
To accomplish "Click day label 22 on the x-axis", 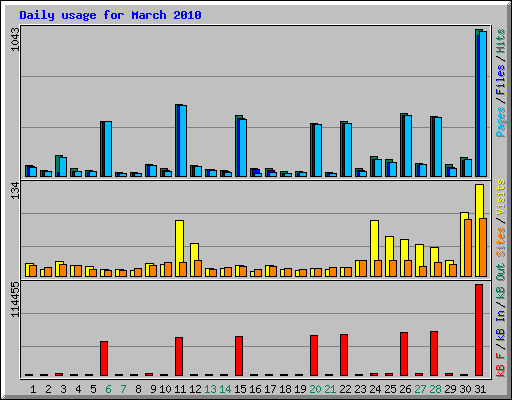I will click(x=345, y=389).
